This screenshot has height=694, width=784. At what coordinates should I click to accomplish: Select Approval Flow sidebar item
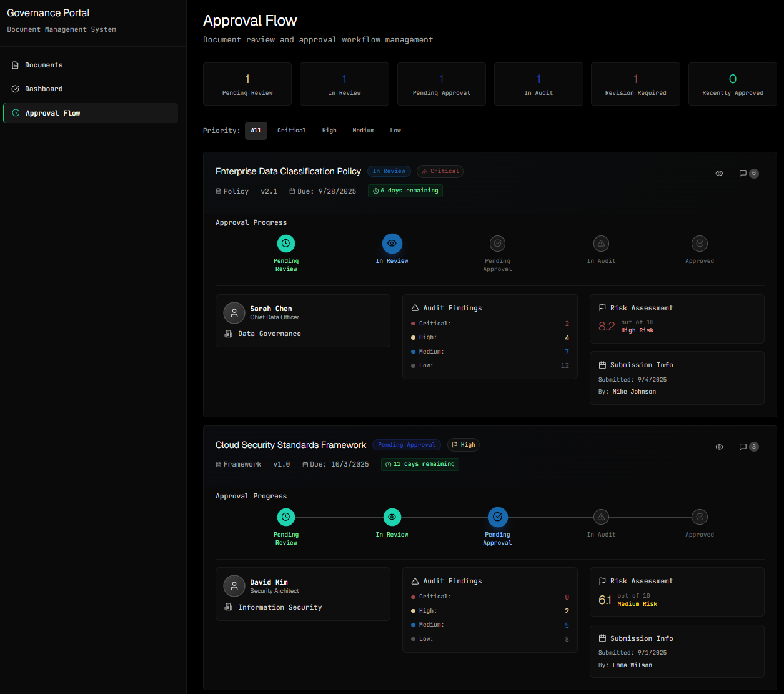coord(91,113)
